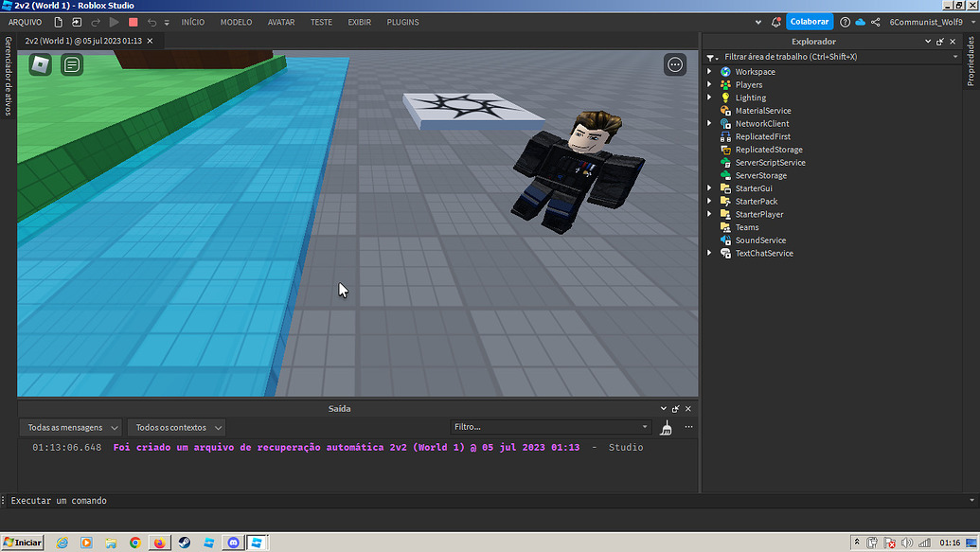Switch to the MODELO ribbon tab
Viewport: 980px width, 552px height.
tap(236, 22)
